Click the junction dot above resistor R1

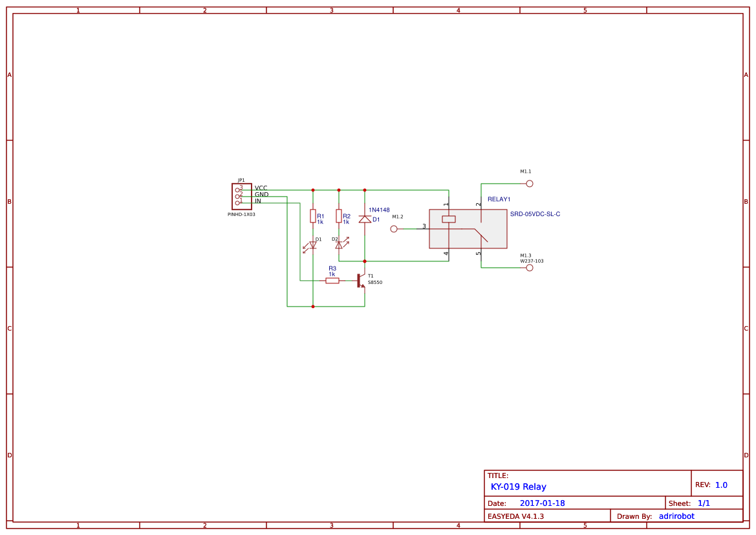313,190
